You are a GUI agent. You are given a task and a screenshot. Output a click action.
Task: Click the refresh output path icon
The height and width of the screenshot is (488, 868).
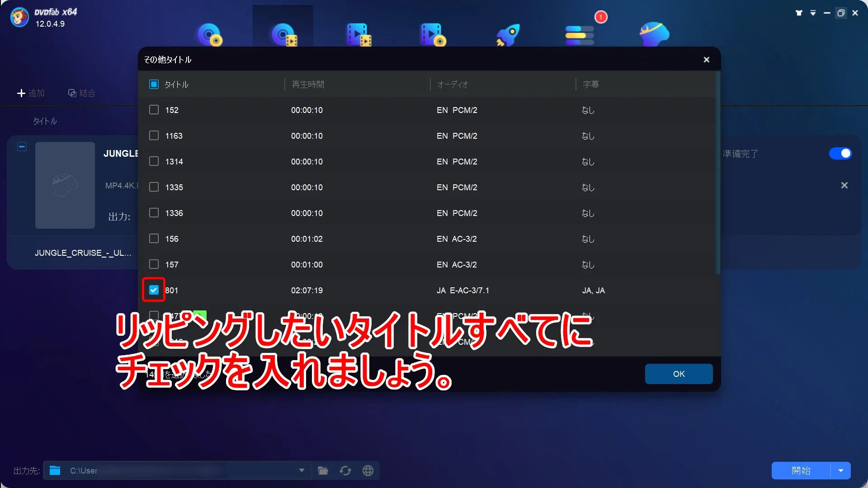pos(345,471)
